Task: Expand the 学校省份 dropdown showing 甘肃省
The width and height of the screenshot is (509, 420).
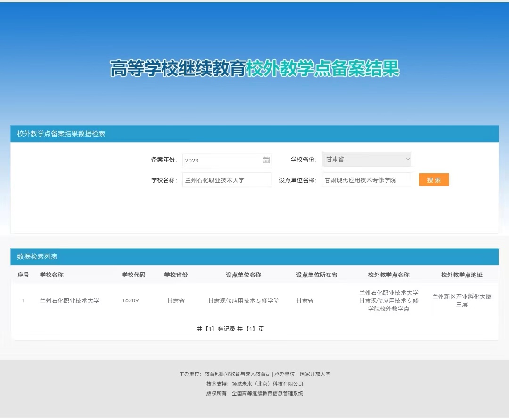Action: coord(367,159)
